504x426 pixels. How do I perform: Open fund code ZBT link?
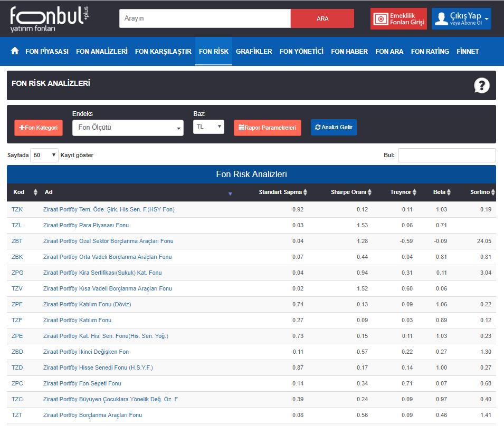(17, 241)
